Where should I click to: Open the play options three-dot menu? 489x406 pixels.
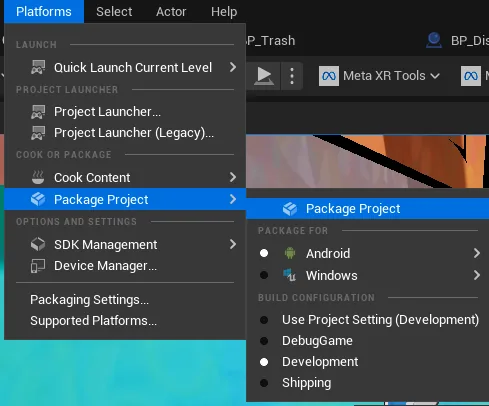(292, 76)
